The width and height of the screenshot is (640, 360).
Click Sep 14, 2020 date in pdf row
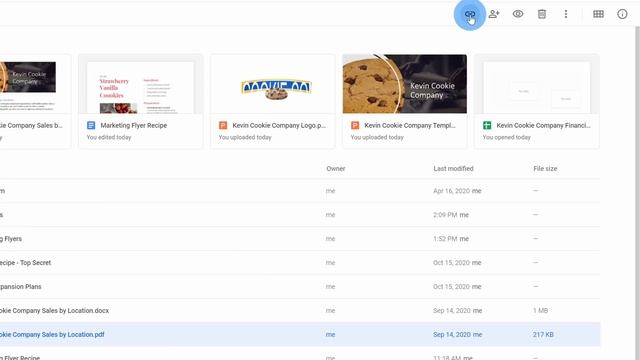452,334
